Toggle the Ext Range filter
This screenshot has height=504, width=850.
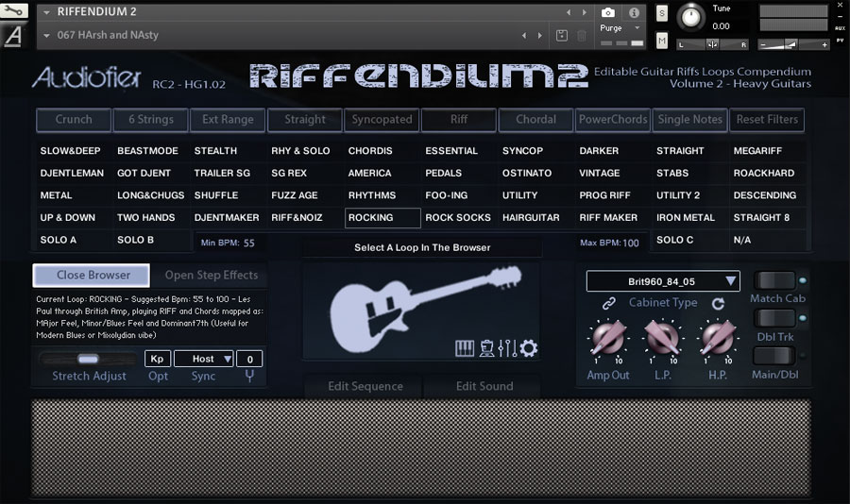point(228,120)
